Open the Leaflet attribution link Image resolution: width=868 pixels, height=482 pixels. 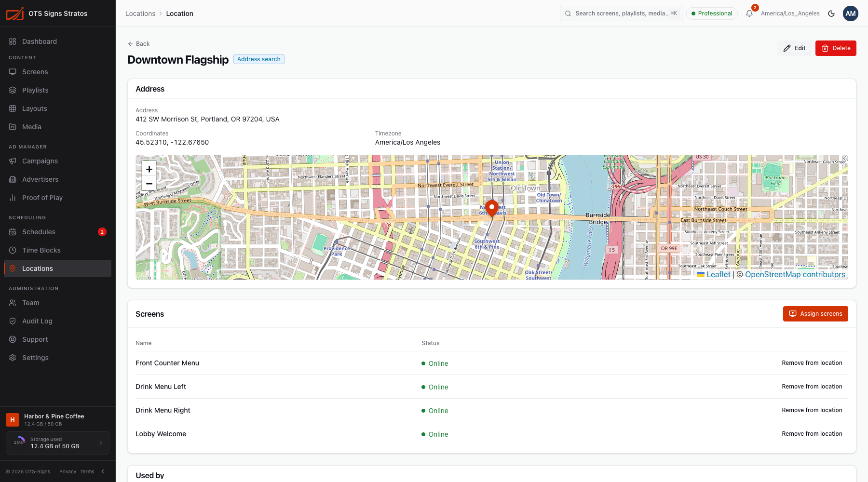tap(714, 274)
